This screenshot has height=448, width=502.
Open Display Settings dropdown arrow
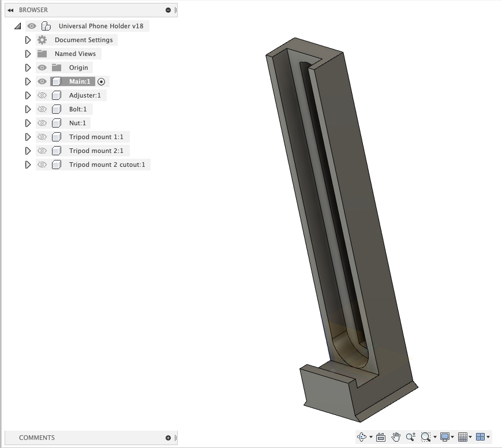(x=452, y=437)
